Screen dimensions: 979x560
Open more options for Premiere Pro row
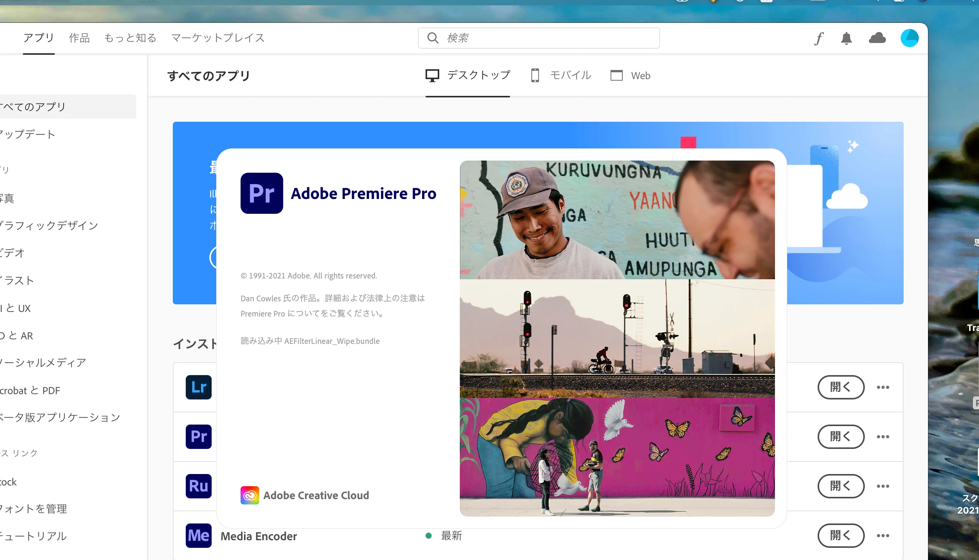(883, 436)
